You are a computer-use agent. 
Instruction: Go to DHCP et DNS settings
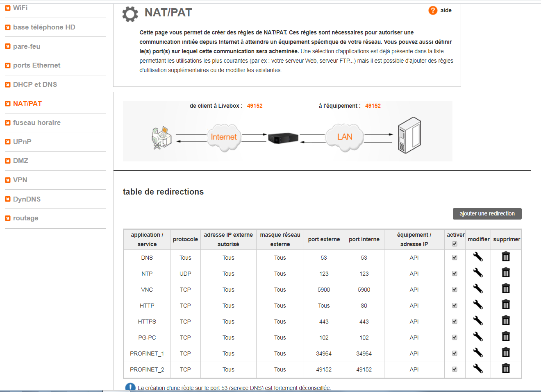(35, 84)
